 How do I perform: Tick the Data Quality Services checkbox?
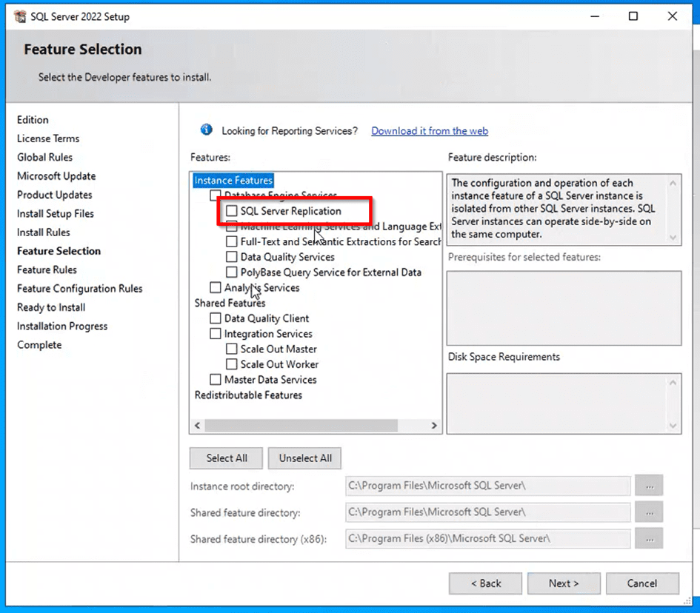[x=231, y=257]
